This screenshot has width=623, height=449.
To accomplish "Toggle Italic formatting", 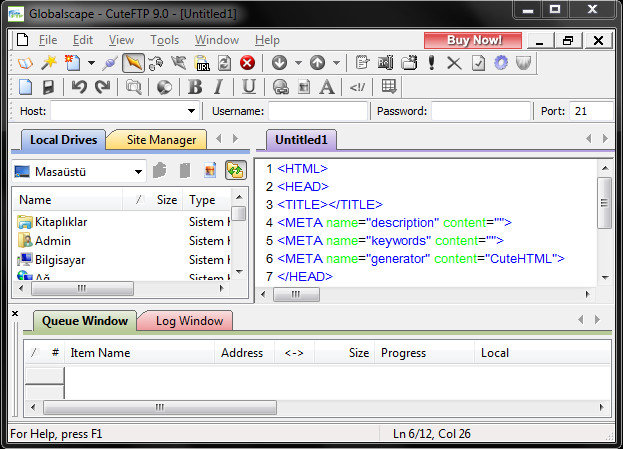I will point(218,87).
